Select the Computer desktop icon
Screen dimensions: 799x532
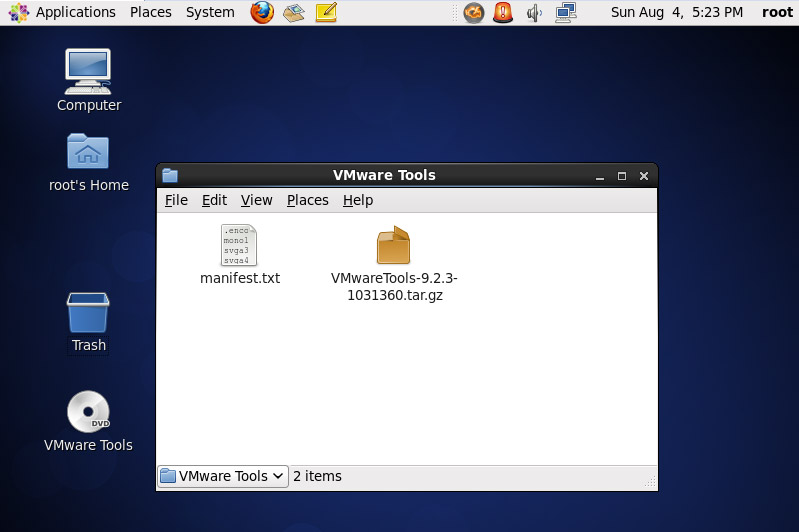pos(88,72)
